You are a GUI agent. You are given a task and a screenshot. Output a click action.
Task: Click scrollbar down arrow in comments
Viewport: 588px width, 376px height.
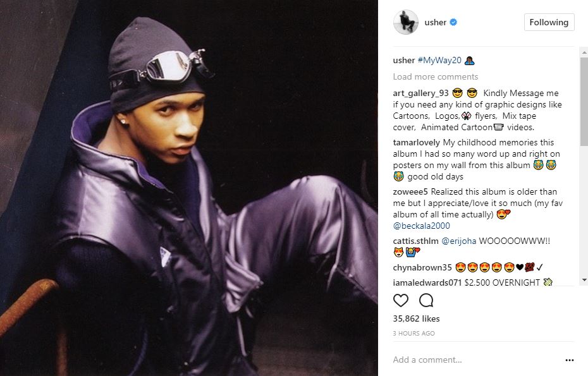584,280
